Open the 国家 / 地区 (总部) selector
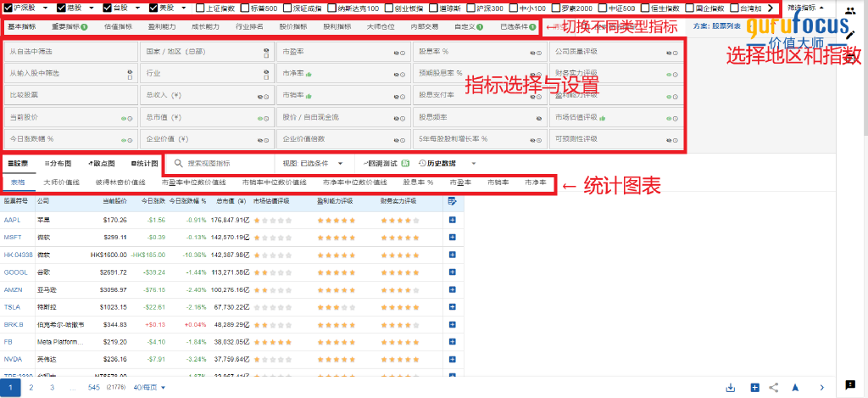Viewport: 868px width, 398px height. pyautogui.click(x=207, y=52)
